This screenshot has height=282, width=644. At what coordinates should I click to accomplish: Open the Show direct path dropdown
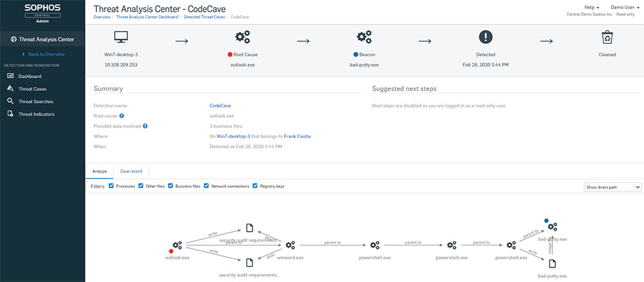click(613, 187)
